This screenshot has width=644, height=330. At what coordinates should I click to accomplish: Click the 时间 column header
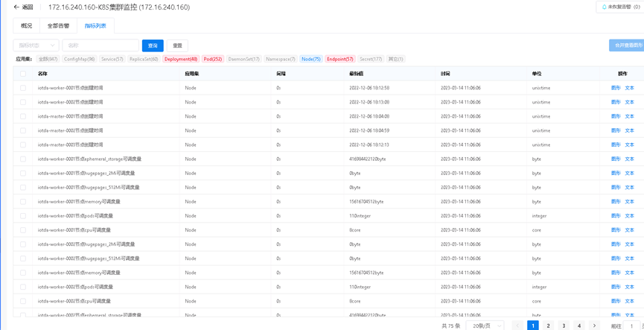click(x=444, y=74)
